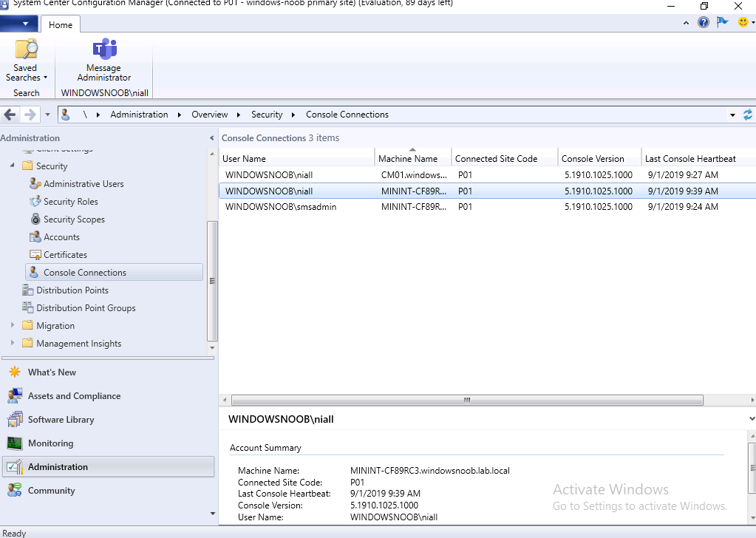Open Security Roles node
Image resolution: width=756 pixels, height=538 pixels.
point(70,202)
